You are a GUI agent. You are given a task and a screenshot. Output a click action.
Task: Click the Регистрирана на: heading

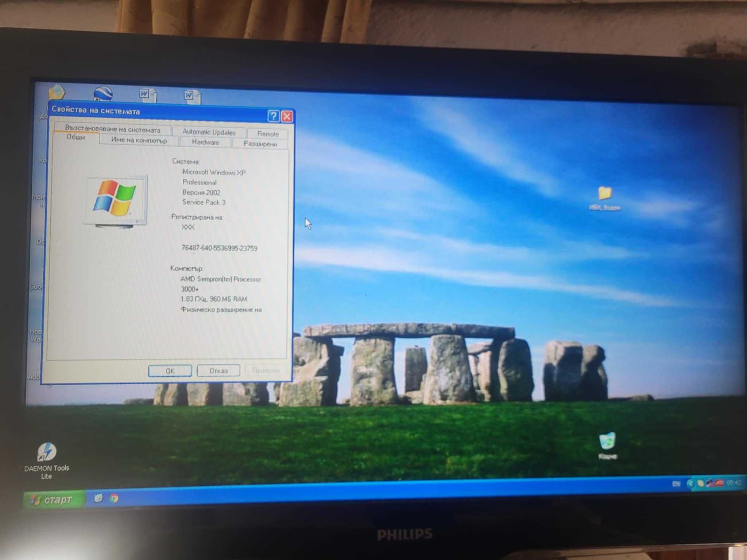click(197, 217)
